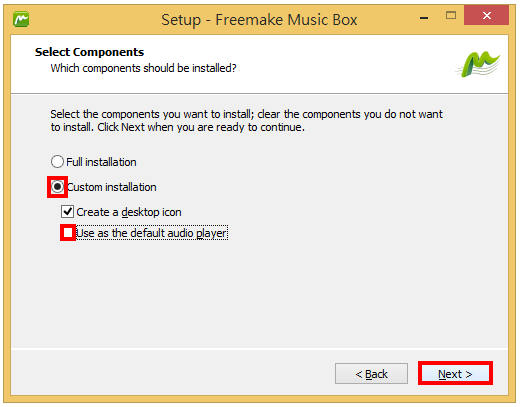Enable Use as the default audio player
Viewport: 526px width, 407px height.
68,233
